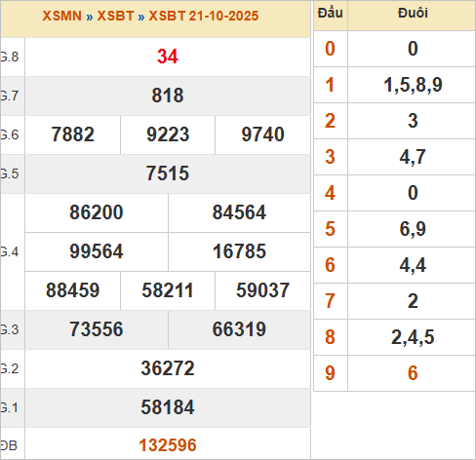Click Đuôi value 6,9

tap(413, 230)
